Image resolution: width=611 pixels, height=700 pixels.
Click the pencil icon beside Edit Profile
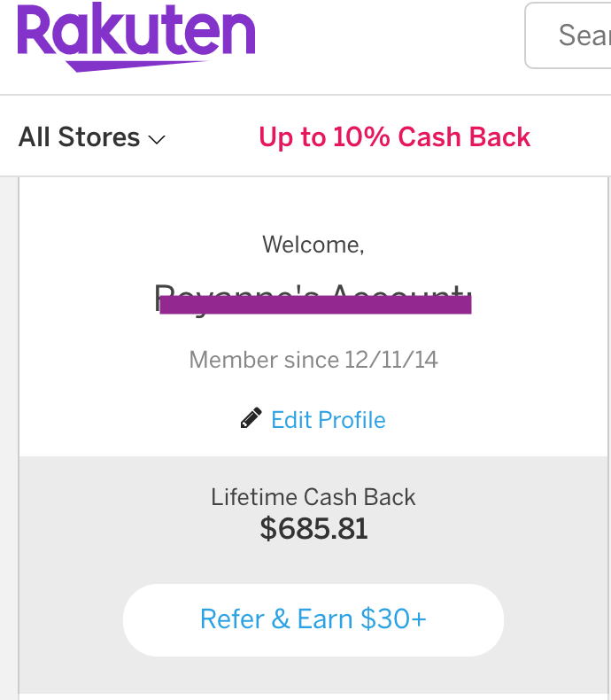(x=251, y=418)
